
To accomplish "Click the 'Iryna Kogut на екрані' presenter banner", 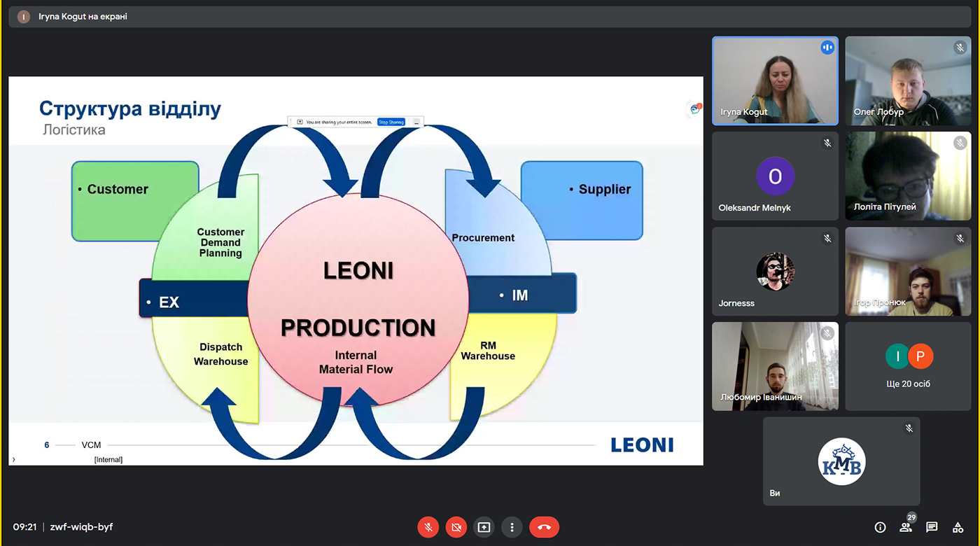I will (490, 17).
